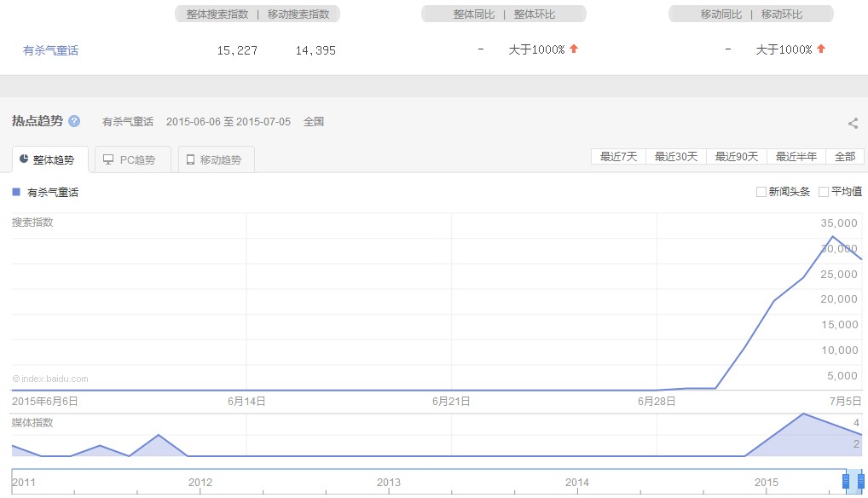Click the 2013 mark on the timeline
Screen dimensions: 868x498
pos(389,482)
